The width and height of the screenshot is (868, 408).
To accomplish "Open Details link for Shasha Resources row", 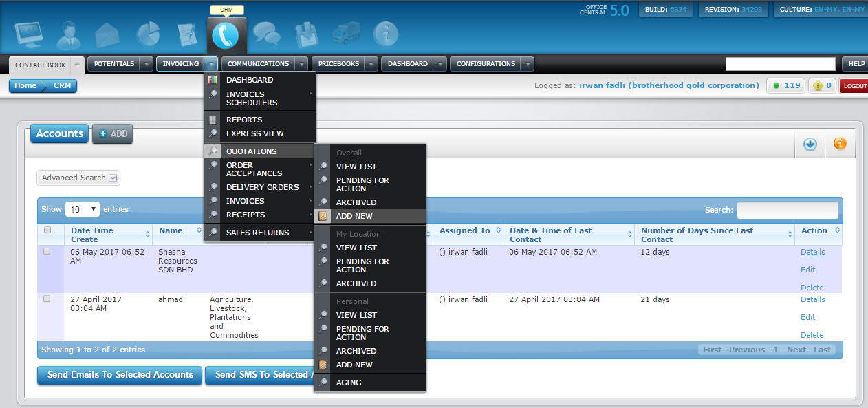I will tap(812, 252).
